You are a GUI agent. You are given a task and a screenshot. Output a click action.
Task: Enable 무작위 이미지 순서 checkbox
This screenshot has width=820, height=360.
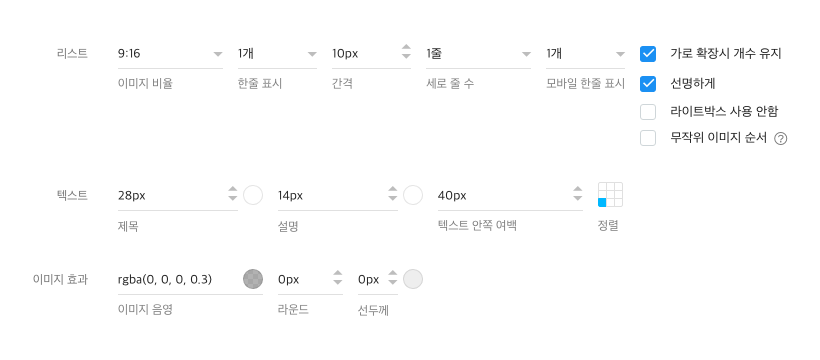(648, 138)
